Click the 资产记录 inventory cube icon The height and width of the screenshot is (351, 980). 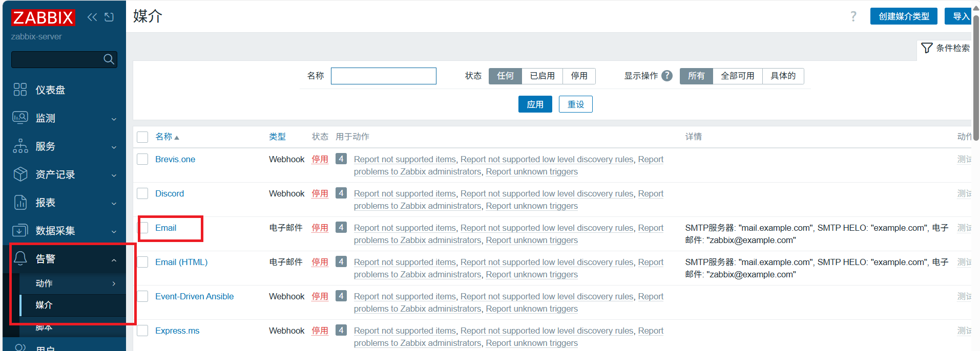[20, 174]
